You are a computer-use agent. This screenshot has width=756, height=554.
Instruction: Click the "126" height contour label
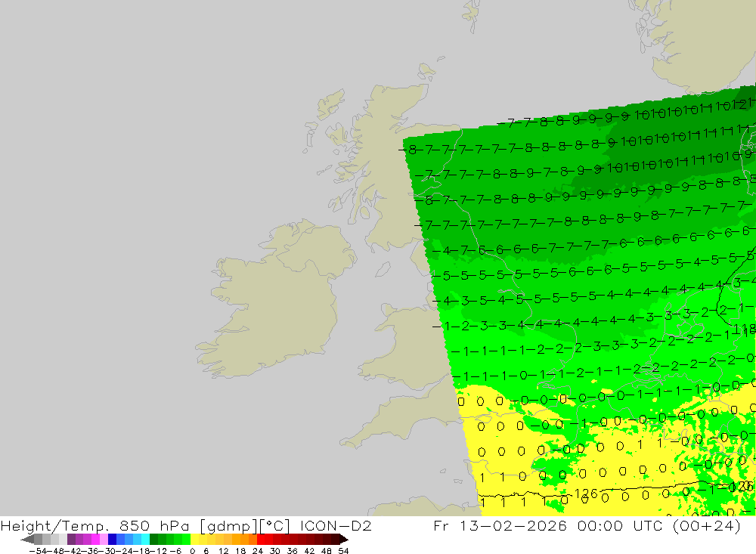tap(587, 494)
